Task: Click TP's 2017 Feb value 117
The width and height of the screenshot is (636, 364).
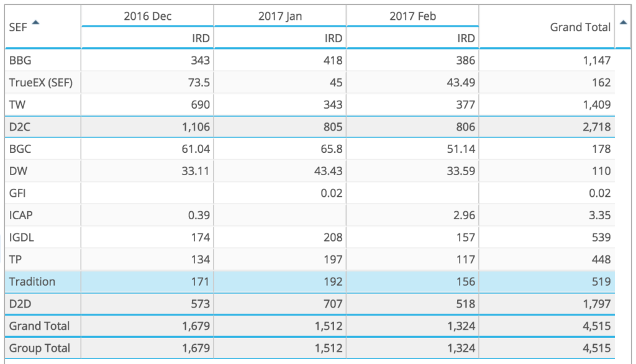Action: [x=466, y=260]
